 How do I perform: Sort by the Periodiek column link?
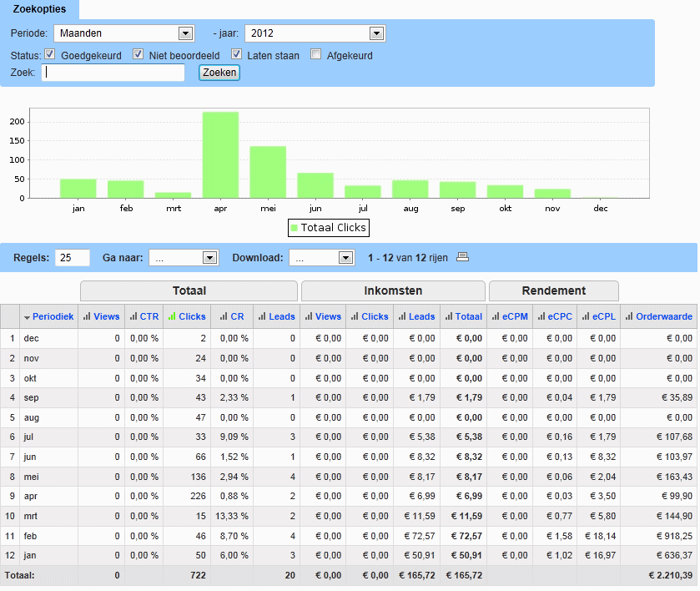(x=53, y=316)
